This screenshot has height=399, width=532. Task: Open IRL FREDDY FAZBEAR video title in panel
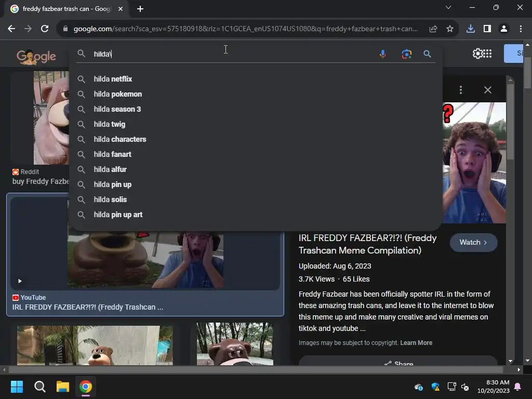(x=367, y=244)
